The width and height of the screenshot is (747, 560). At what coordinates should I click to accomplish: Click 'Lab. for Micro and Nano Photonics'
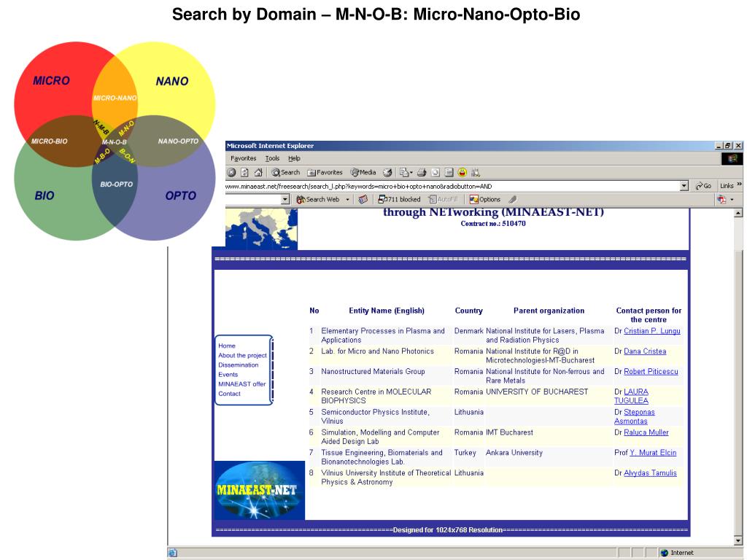[377, 351]
